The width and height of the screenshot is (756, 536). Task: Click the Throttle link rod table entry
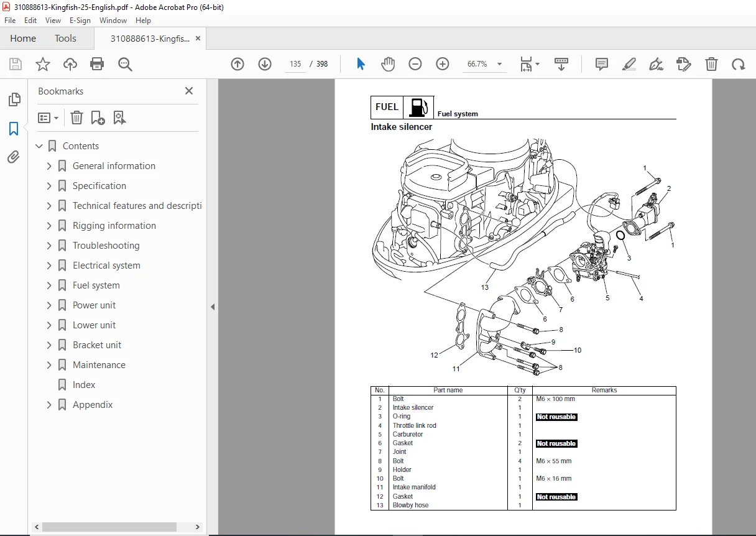click(414, 425)
